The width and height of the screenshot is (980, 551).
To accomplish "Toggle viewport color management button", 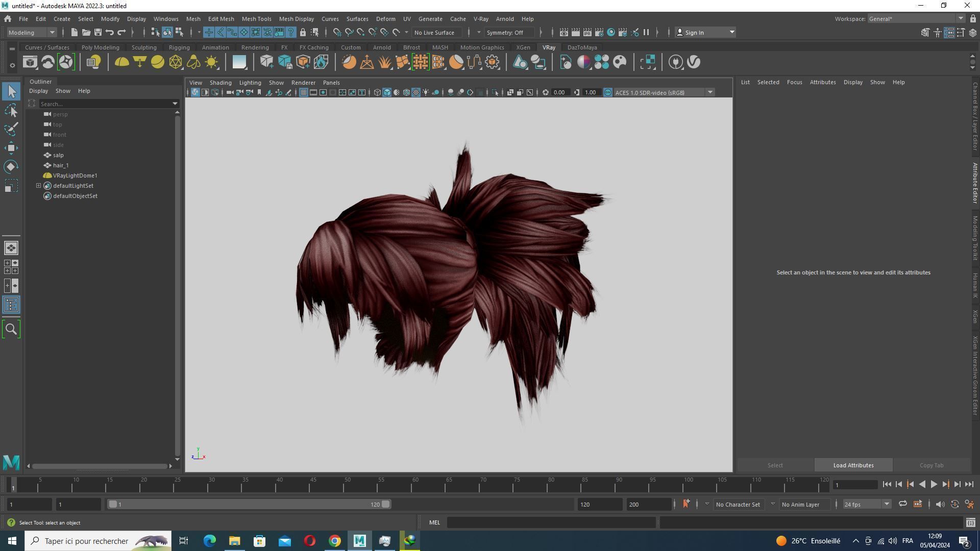I will point(607,92).
